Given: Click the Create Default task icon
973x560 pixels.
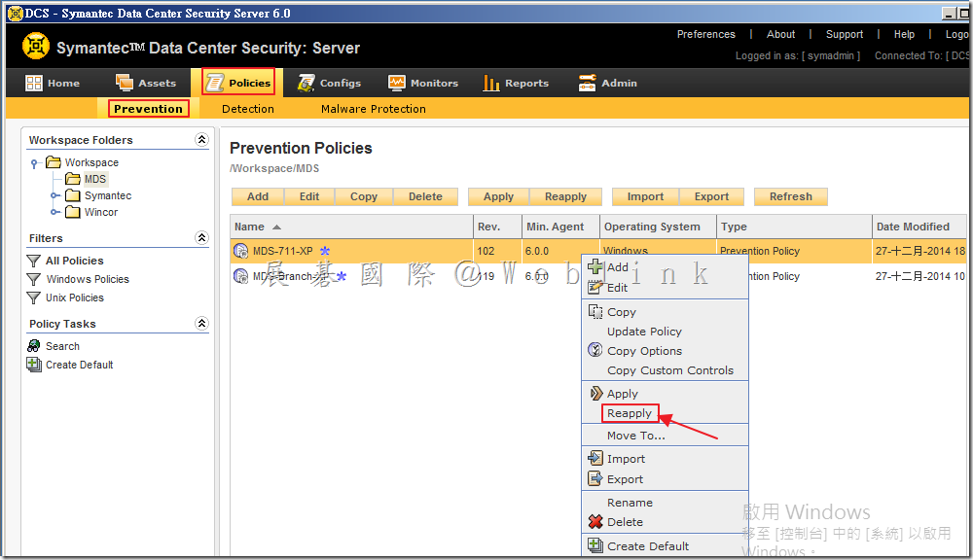Looking at the screenshot, I should point(33,364).
